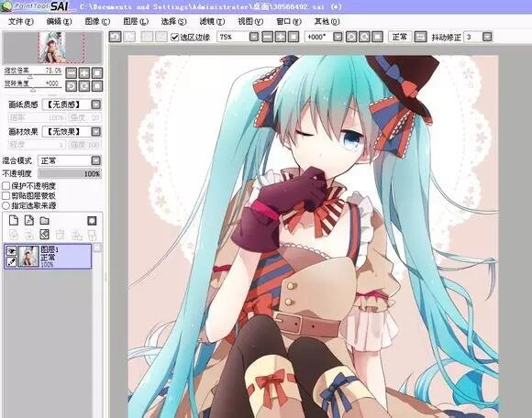Click the navigator rotate counterclockwise button

(71, 86)
